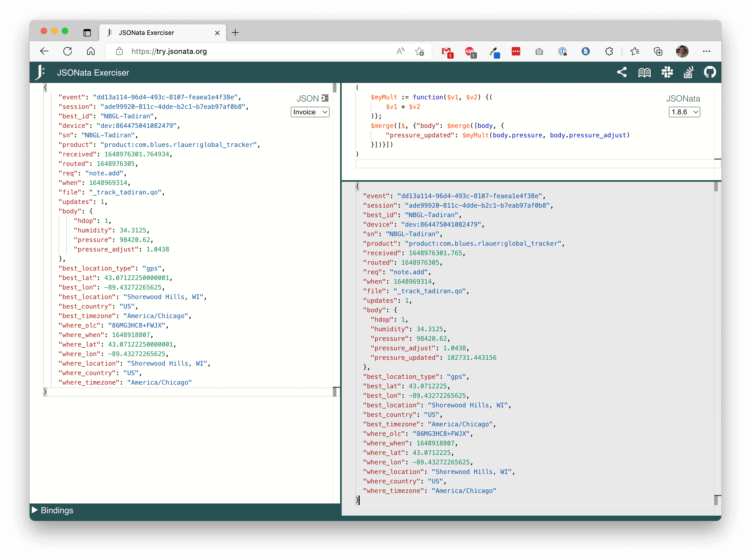The image size is (751, 560).
Task: Click the "humidity": 34.3125 line in input
Action: 111,230
